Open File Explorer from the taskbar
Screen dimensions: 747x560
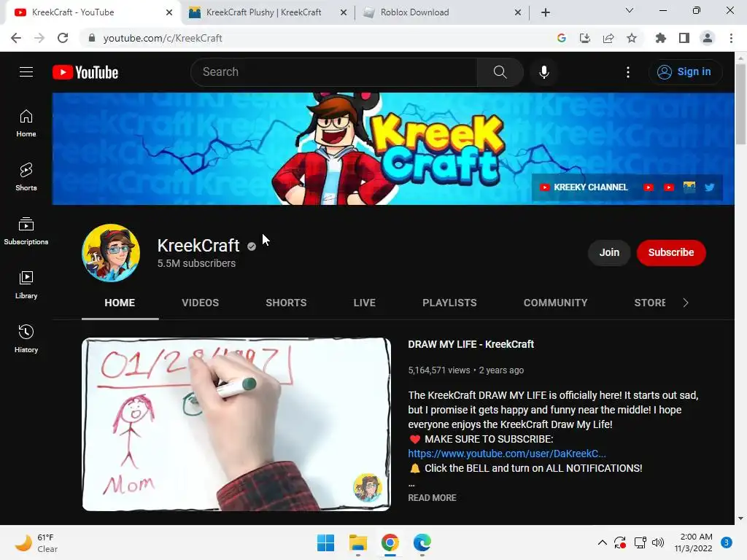[x=357, y=542]
